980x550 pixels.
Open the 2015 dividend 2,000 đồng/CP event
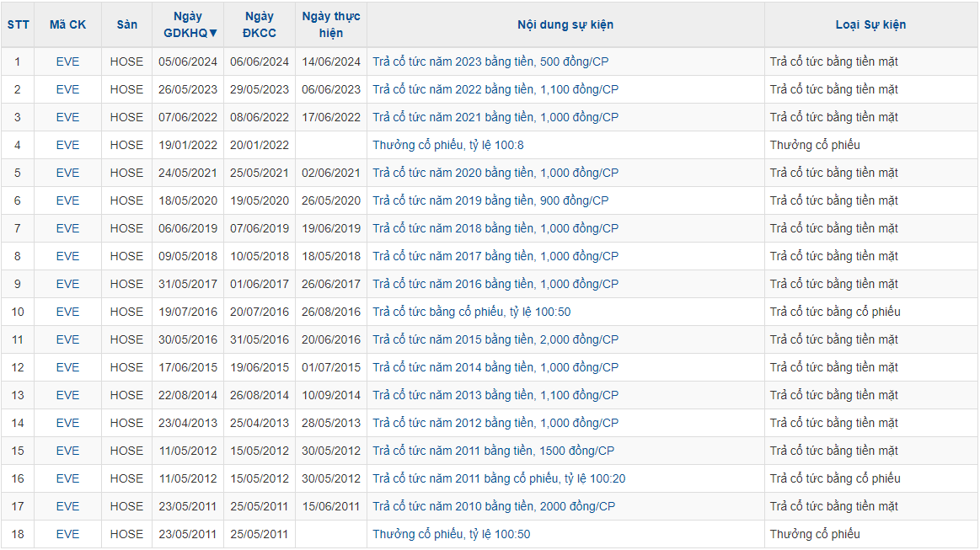click(495, 339)
